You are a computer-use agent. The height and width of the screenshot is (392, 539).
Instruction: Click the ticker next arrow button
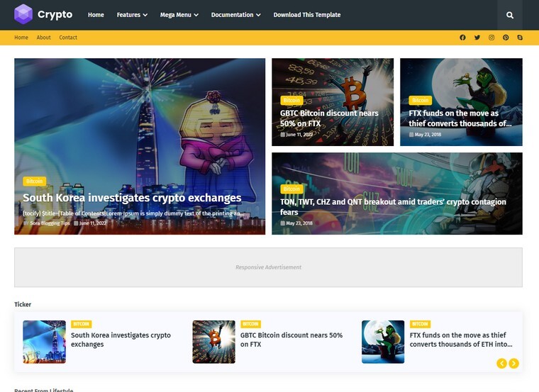tap(513, 363)
